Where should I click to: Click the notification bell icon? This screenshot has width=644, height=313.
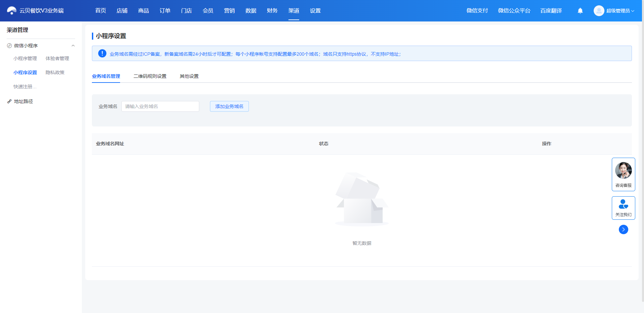pyautogui.click(x=580, y=11)
